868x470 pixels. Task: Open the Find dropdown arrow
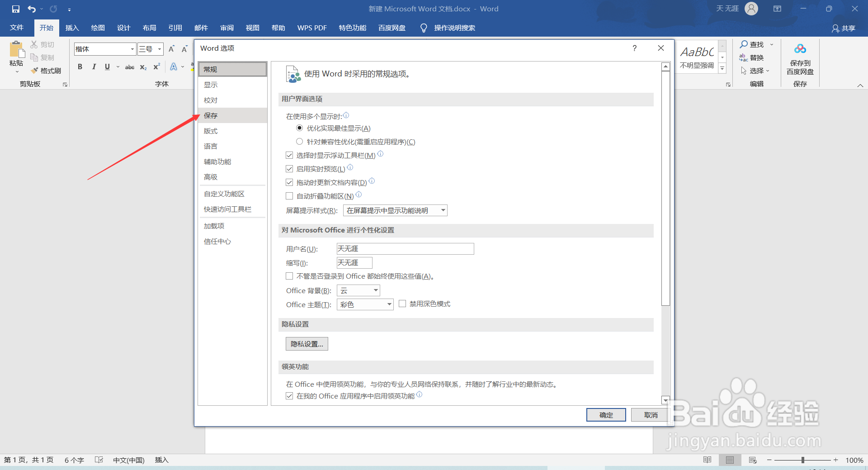772,44
